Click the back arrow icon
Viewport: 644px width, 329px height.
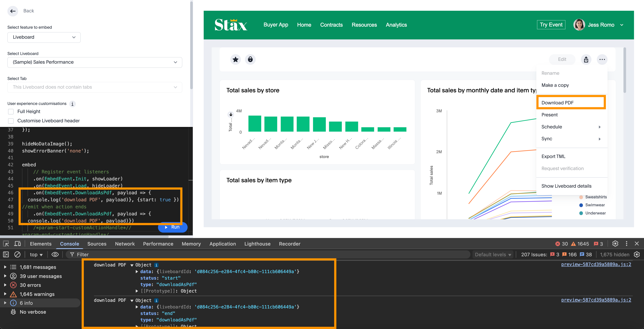[13, 11]
